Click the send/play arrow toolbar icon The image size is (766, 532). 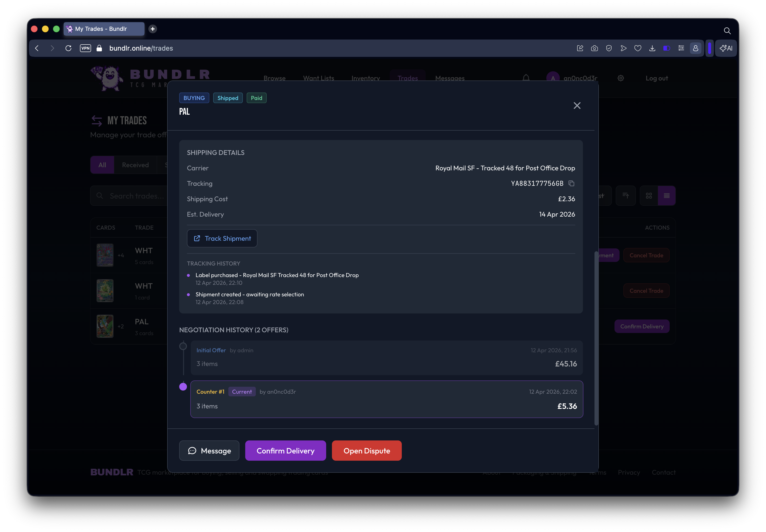tap(623, 48)
